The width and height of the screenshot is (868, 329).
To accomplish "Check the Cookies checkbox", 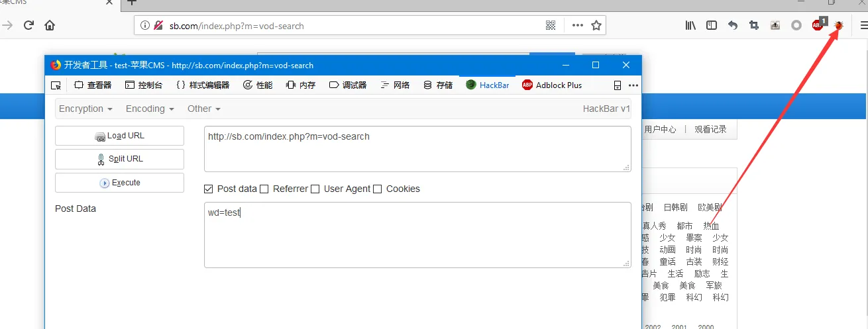I will pos(378,189).
